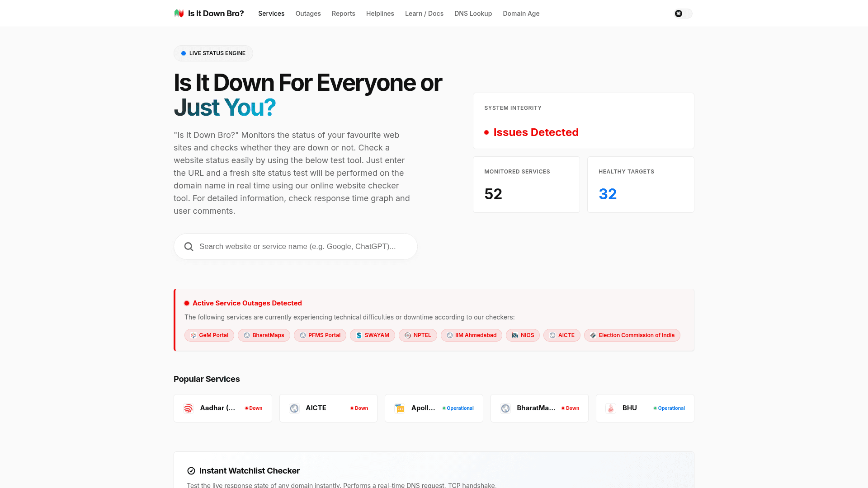Click the search magnifier icon
868x488 pixels.
189,247
